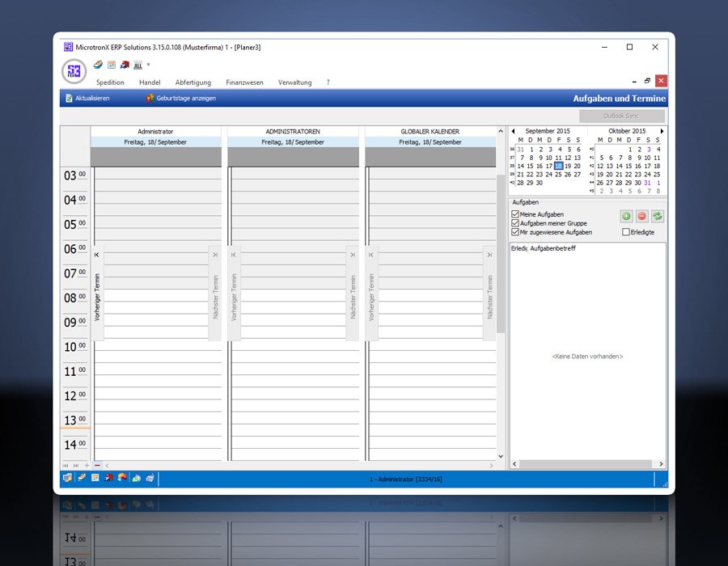
Task: Select September 18 in the mini calendar
Action: click(x=558, y=166)
